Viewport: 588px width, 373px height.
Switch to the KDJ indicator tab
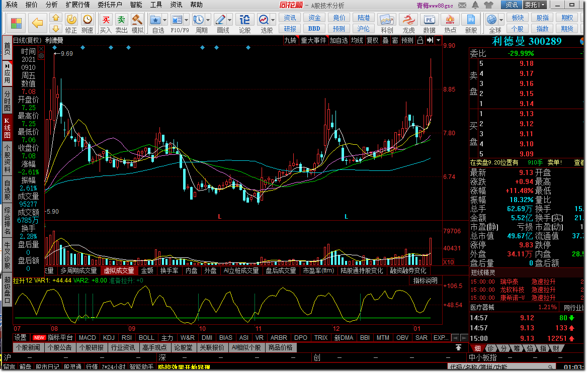pos(109,338)
